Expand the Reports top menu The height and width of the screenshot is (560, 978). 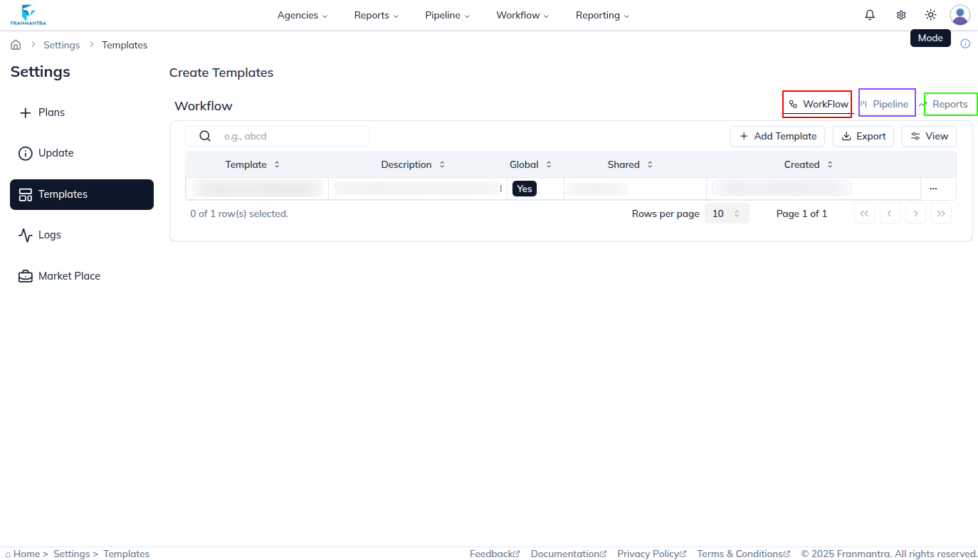(x=377, y=15)
